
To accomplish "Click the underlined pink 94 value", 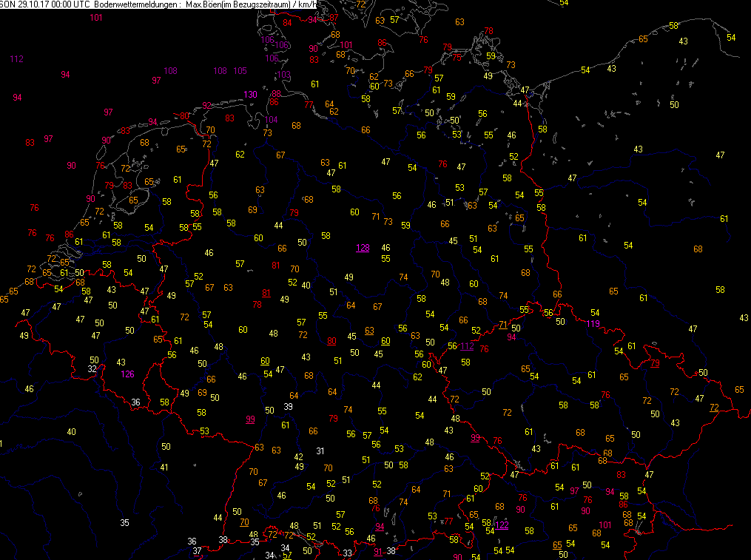I will coord(380,527).
